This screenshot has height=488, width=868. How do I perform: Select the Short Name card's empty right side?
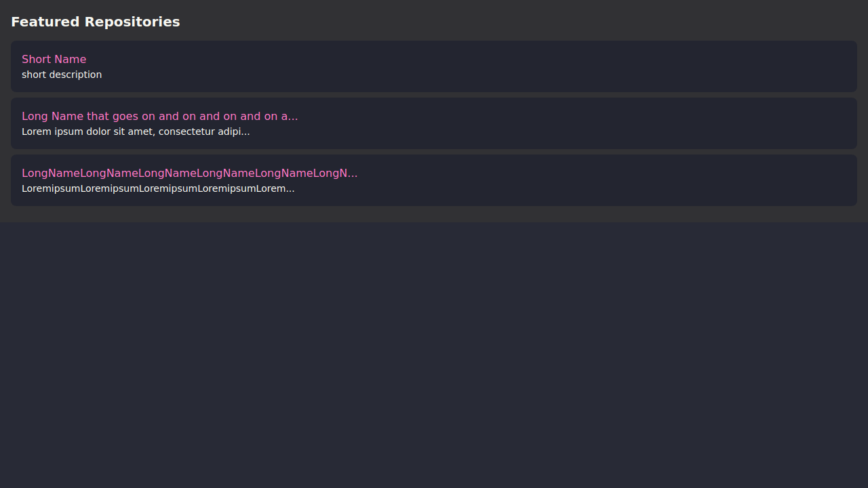click(610, 66)
